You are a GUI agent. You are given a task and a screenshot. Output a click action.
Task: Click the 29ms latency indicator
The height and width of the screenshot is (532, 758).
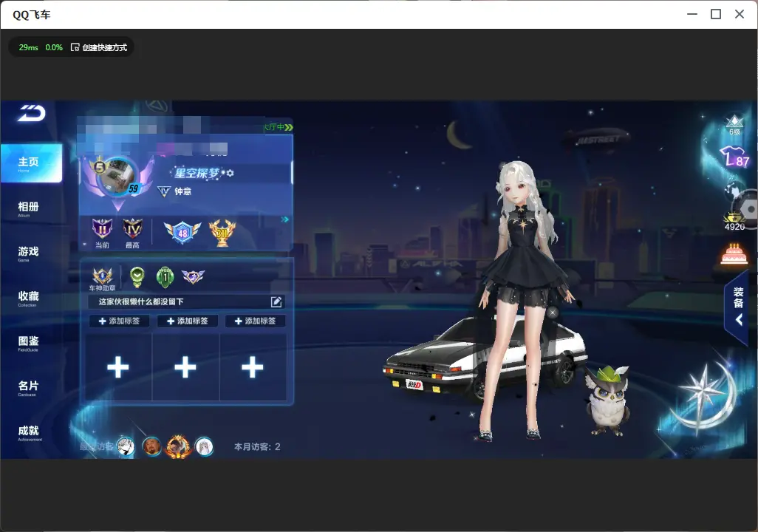[29, 47]
